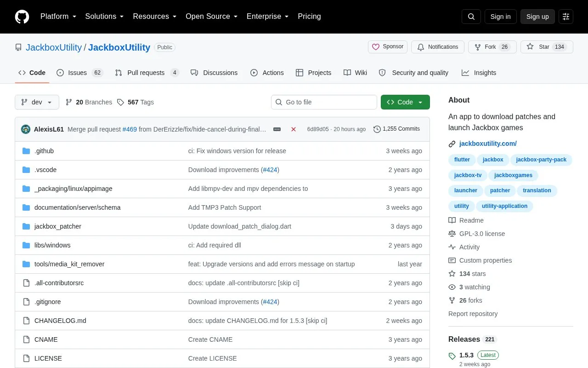Open the jackbox_patcher folder
The width and height of the screenshot is (588, 368).
coord(58,226)
